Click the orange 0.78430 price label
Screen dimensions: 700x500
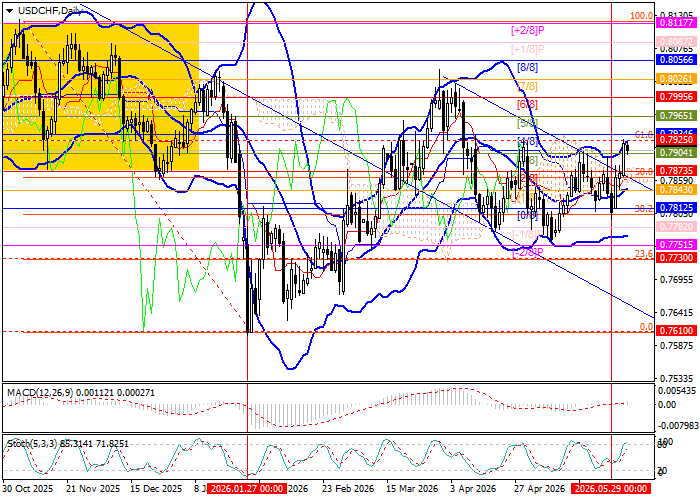(x=678, y=190)
